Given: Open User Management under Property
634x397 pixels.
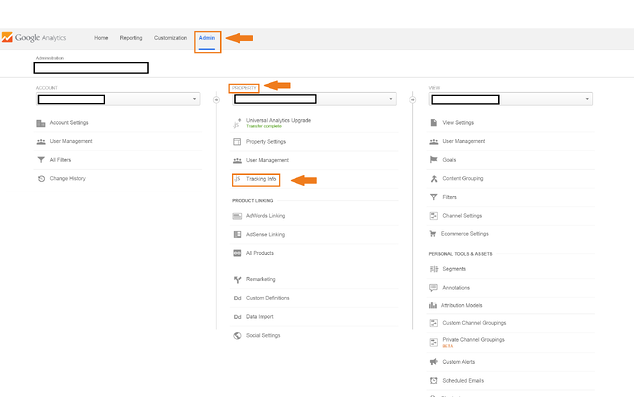Looking at the screenshot, I should click(267, 160).
